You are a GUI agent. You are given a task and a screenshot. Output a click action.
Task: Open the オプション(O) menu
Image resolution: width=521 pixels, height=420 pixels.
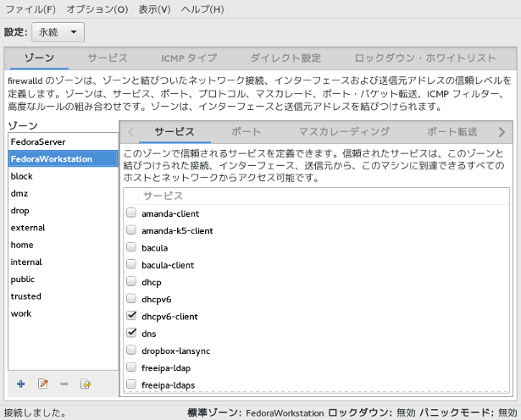[x=97, y=9]
